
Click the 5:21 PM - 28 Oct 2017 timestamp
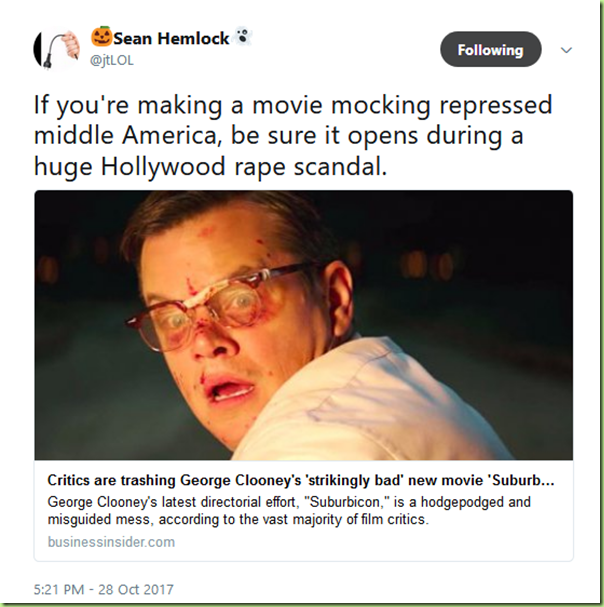pos(104,589)
